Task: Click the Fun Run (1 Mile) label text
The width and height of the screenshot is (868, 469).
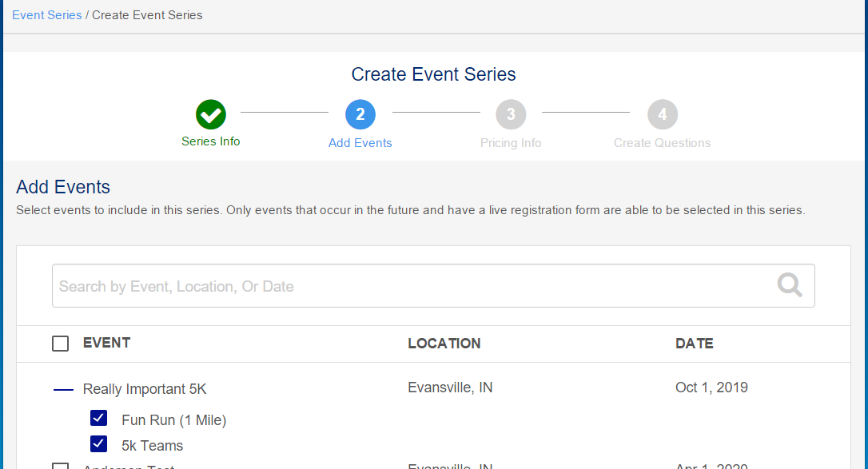Action: click(173, 420)
